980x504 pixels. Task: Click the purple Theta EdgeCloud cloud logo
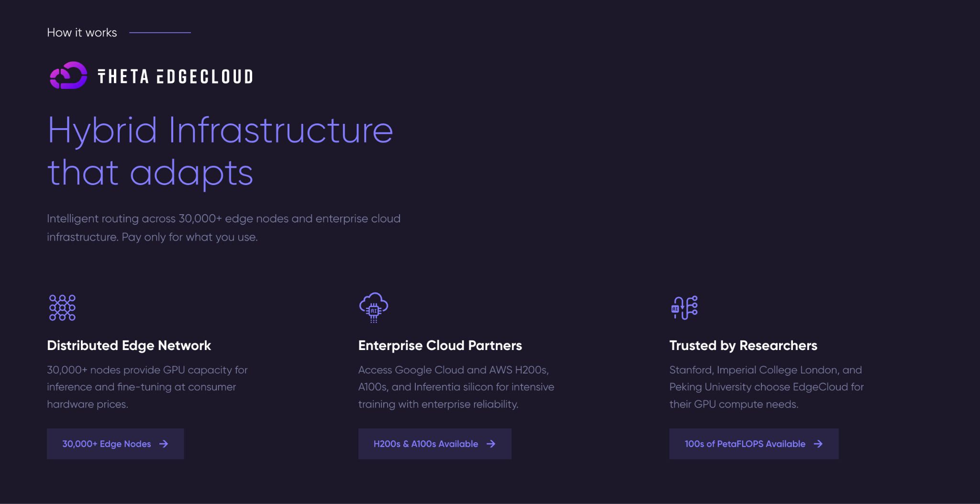68,76
